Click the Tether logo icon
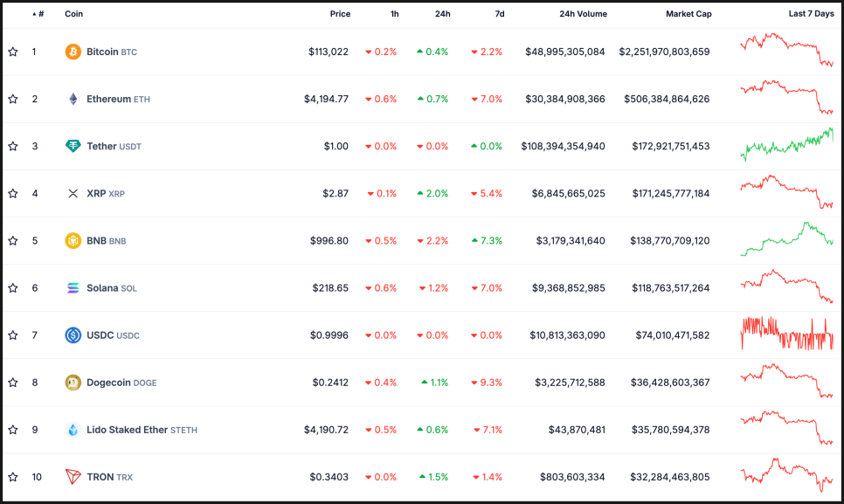844x504 pixels. [x=73, y=146]
